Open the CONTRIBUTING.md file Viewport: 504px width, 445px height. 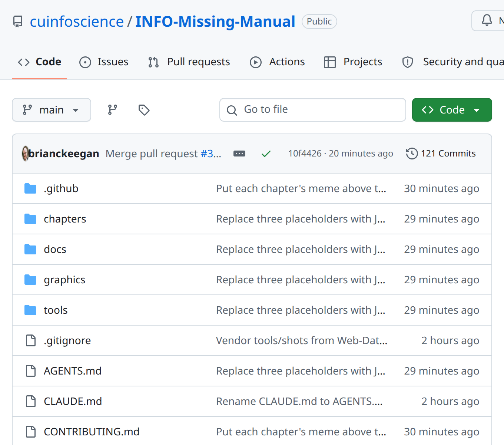point(92,432)
